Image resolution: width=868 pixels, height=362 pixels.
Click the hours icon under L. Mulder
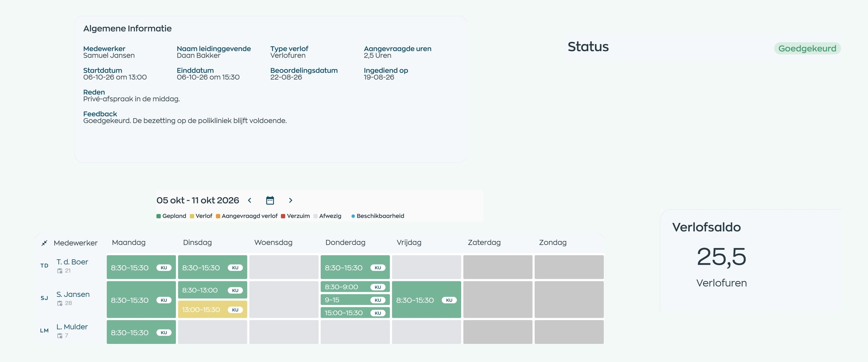pos(60,336)
